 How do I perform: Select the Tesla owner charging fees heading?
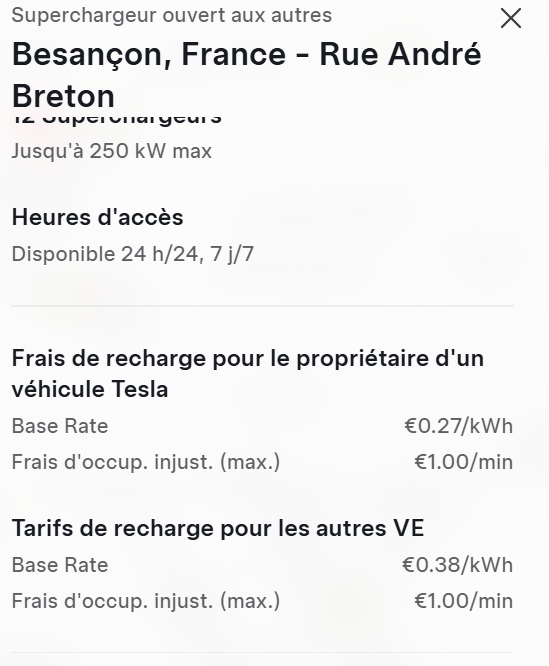pyautogui.click(x=248, y=373)
